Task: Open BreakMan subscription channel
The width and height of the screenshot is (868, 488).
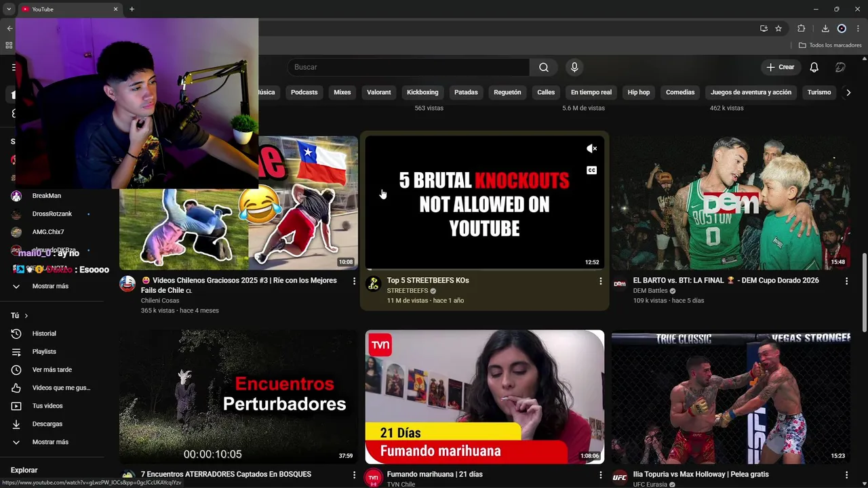Action: pos(47,196)
